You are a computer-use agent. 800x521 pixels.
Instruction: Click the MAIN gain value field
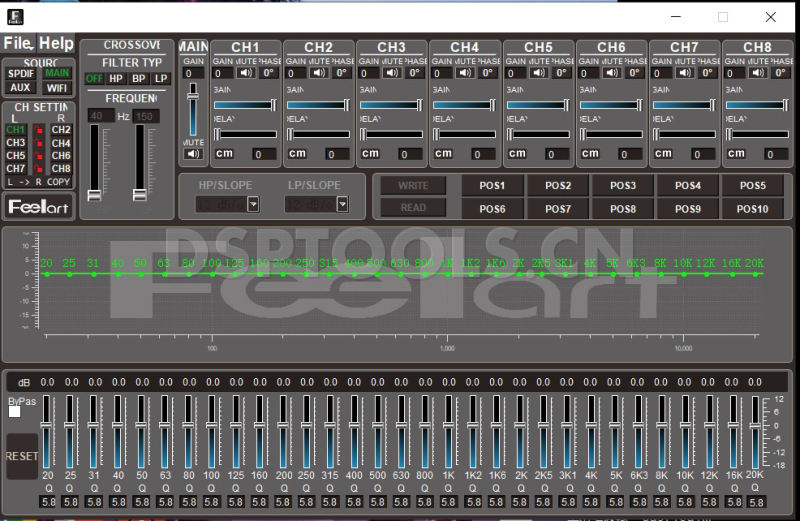click(193, 73)
